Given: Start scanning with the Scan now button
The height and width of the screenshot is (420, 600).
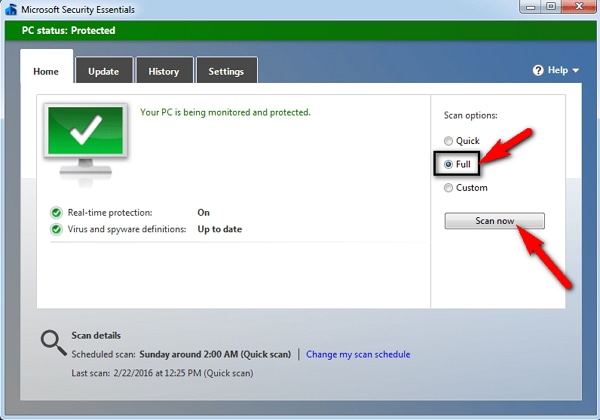Looking at the screenshot, I should (494, 221).
